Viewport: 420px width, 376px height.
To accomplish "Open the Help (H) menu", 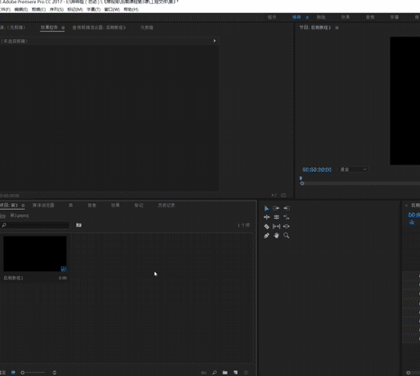I will coord(131,9).
